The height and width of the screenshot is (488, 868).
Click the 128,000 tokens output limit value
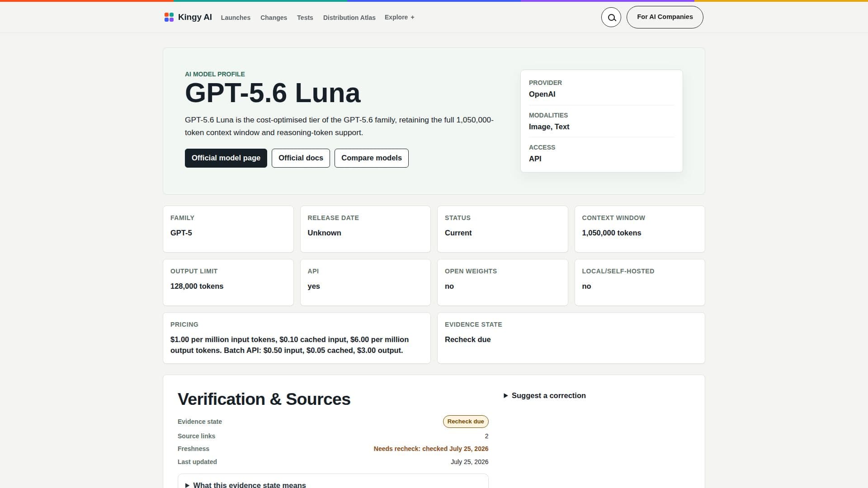pos(197,286)
